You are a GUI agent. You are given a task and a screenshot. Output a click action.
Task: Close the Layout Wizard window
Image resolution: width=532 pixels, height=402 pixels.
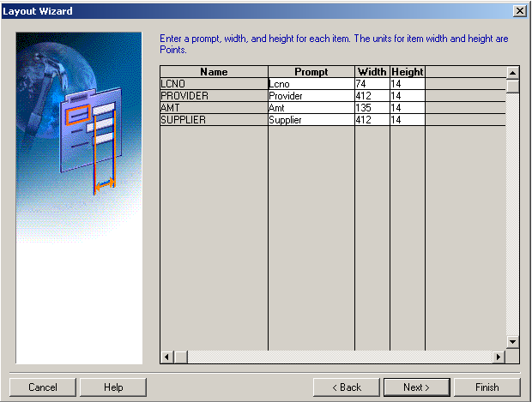(x=520, y=11)
